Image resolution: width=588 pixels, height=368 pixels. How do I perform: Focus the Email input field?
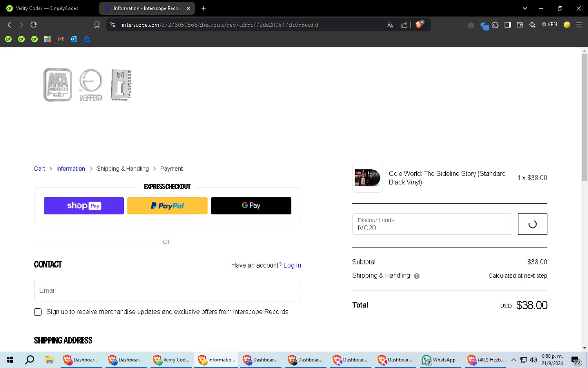click(x=167, y=291)
